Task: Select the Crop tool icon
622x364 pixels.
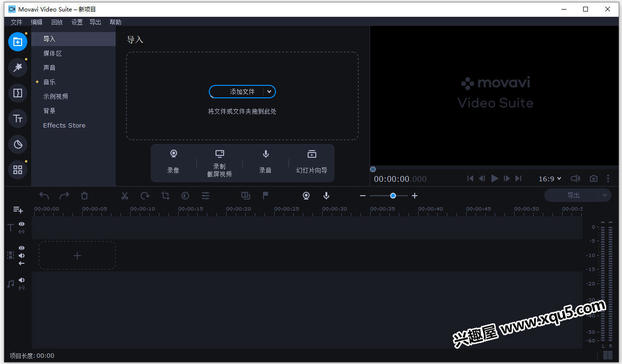Action: 166,196
